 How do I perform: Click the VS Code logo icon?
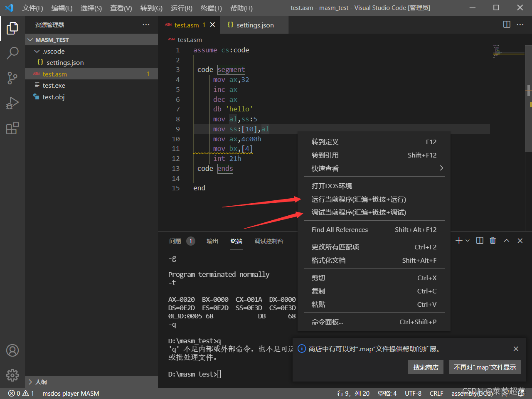click(9, 7)
